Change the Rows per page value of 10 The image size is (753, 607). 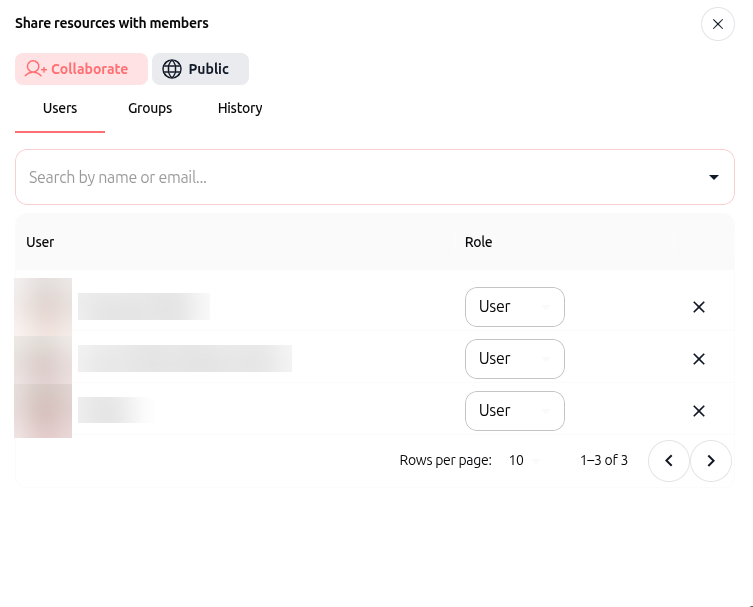[524, 461]
